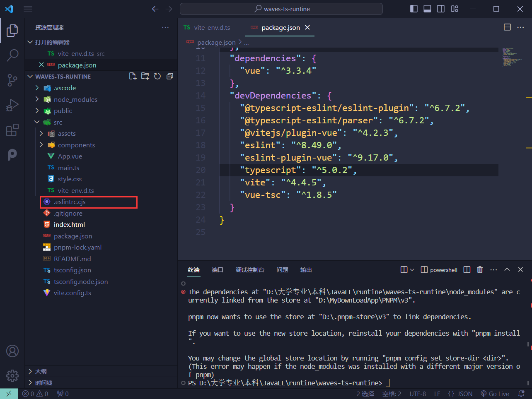Open the Explorer view in activity bar
Image resolution: width=532 pixels, height=399 pixels.
coord(12,31)
